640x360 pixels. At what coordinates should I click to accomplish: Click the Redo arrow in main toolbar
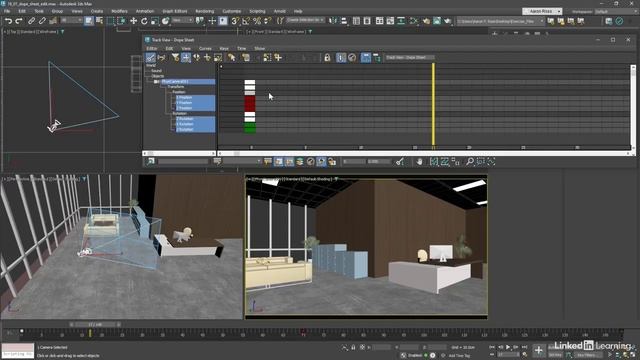click(19, 21)
